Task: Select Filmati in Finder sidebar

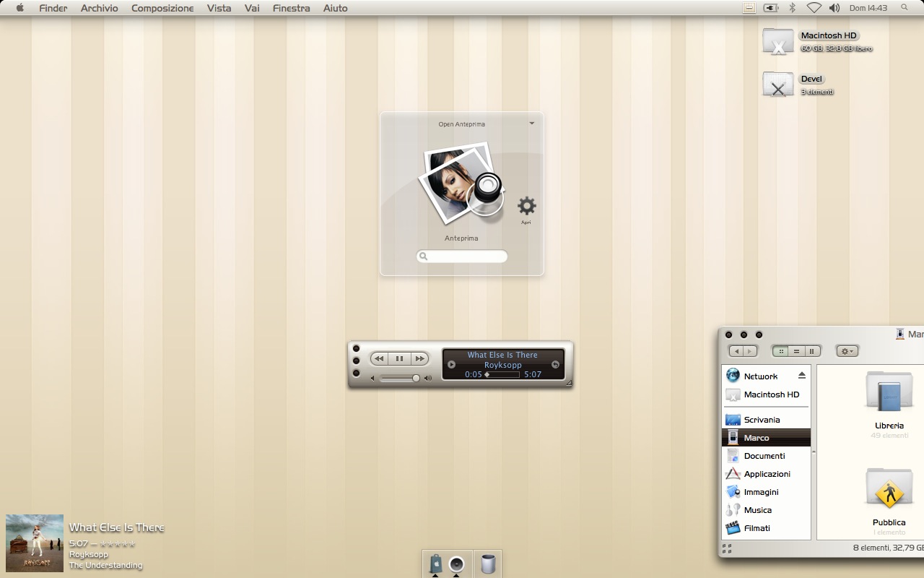Action: 766,528
